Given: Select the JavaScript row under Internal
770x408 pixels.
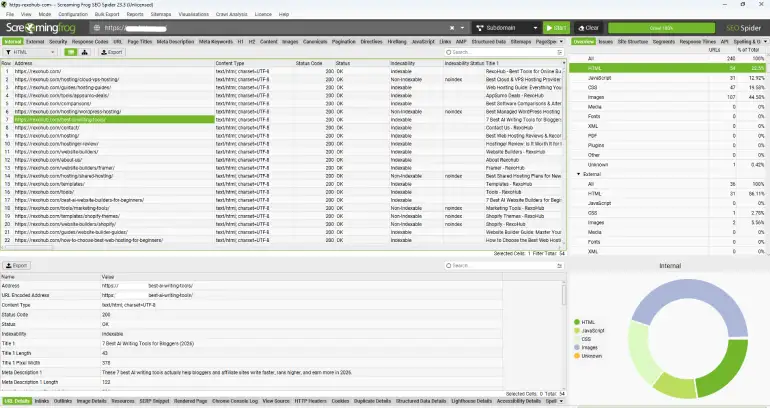Looking at the screenshot, I should (667, 78).
